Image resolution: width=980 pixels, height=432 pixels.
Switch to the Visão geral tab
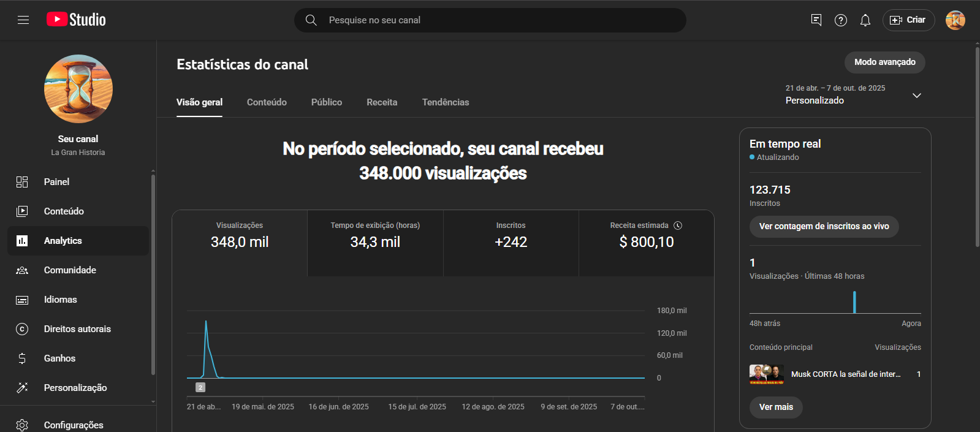click(200, 102)
